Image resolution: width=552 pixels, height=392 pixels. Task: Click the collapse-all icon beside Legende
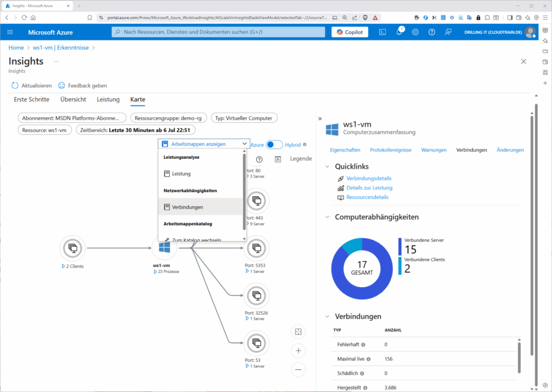(278, 159)
